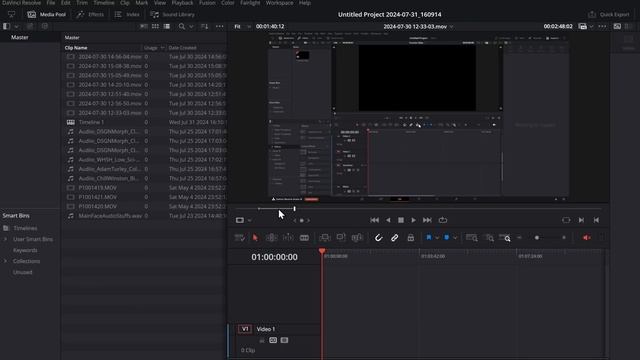This screenshot has width=640, height=360.
Task: Add a Marker on the timeline
Action: click(x=447, y=237)
